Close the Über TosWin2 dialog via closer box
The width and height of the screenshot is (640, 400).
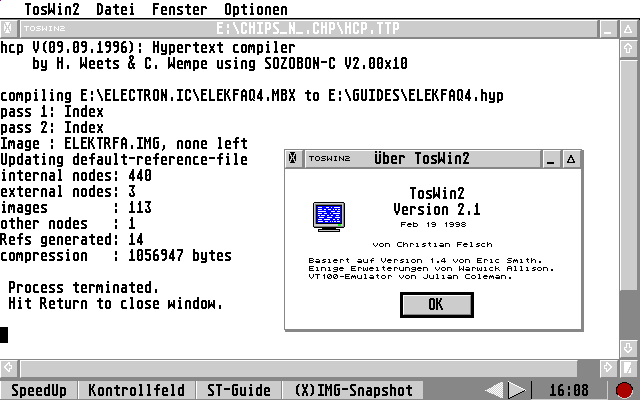(x=293, y=158)
